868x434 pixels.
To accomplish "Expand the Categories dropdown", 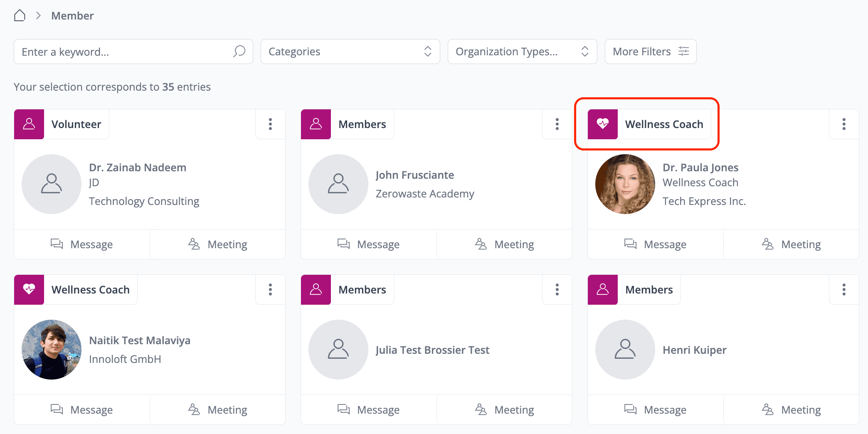I will point(350,52).
